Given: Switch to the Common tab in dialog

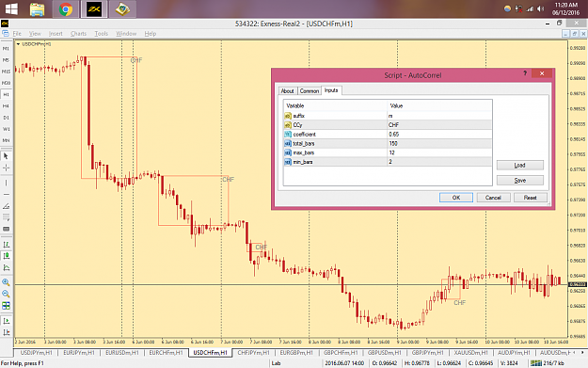Looking at the screenshot, I should click(310, 90).
